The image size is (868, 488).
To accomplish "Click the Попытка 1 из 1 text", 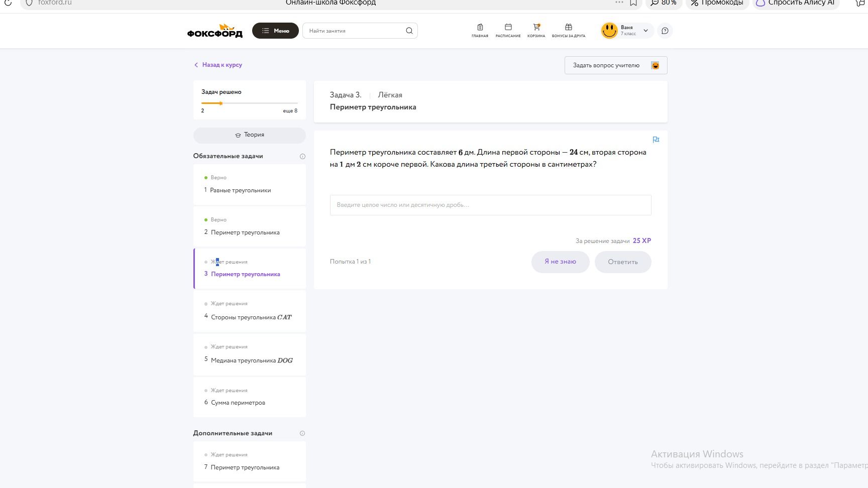I will (351, 262).
